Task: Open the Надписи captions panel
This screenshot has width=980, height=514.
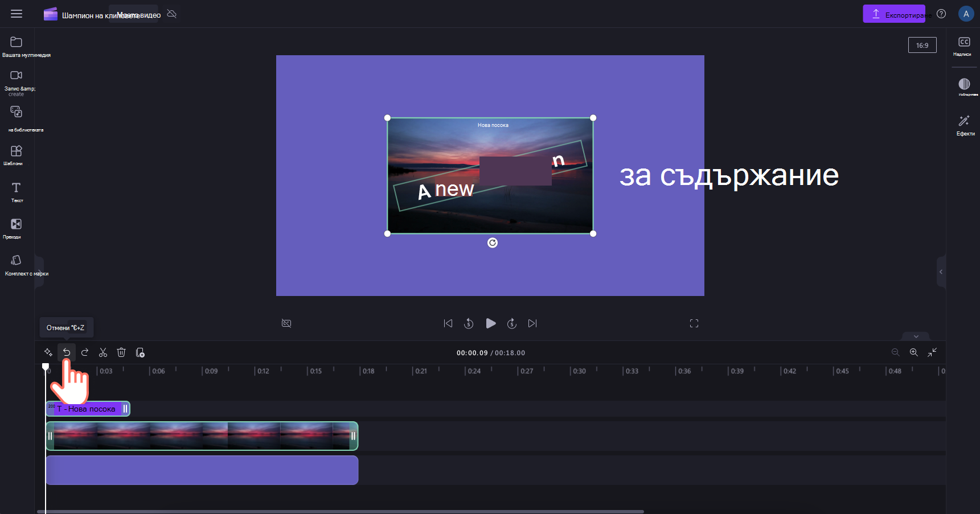Action: click(x=964, y=46)
